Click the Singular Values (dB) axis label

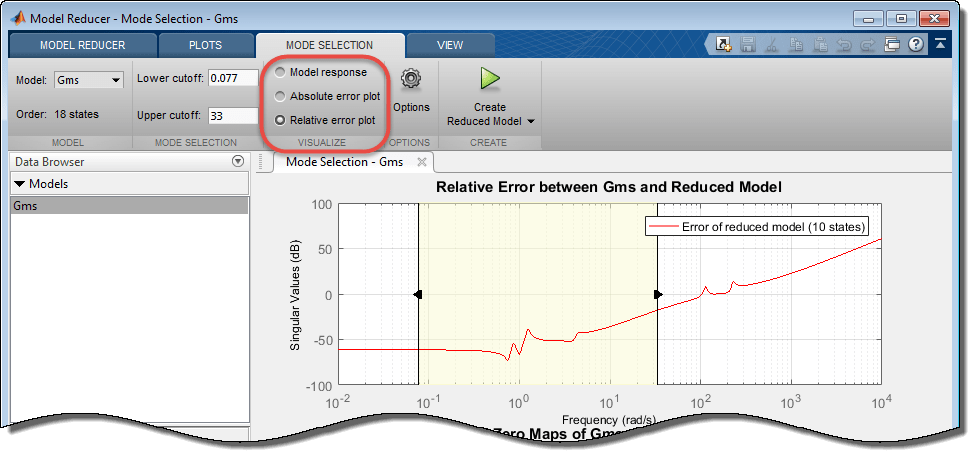tap(295, 295)
